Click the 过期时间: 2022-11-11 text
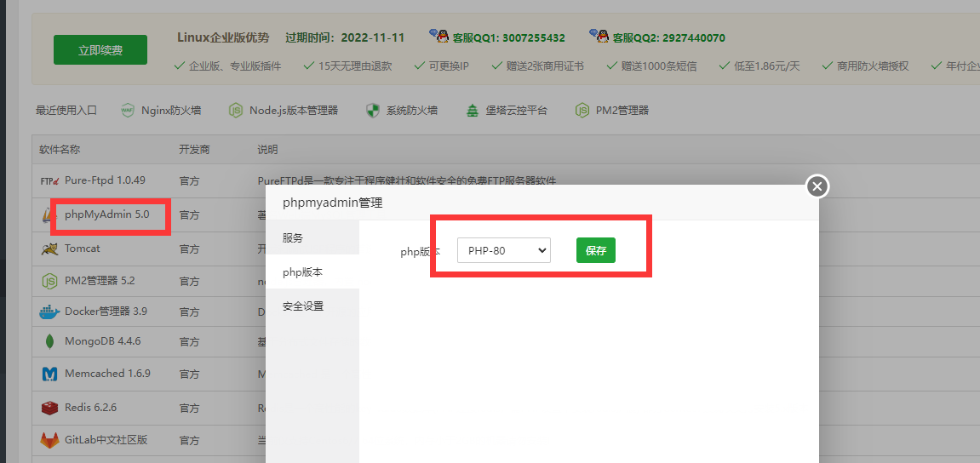Screen dimensions: 980x463 [x=345, y=37]
